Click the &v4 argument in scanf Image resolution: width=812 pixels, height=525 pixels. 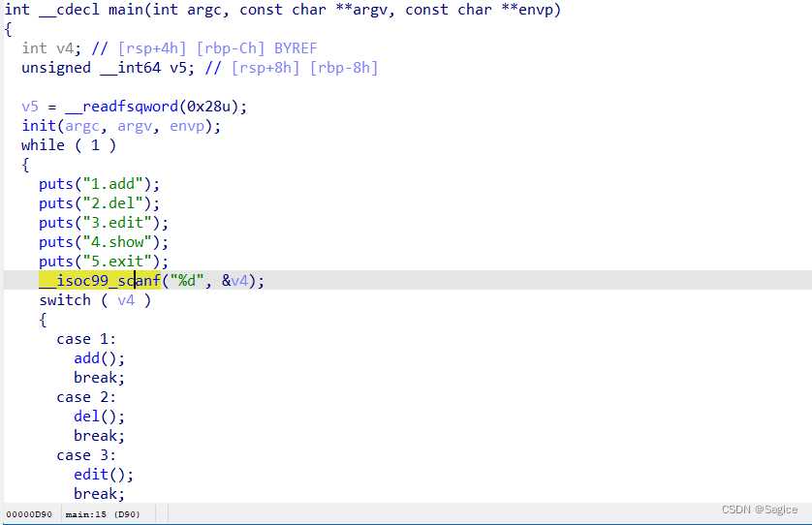tap(235, 281)
